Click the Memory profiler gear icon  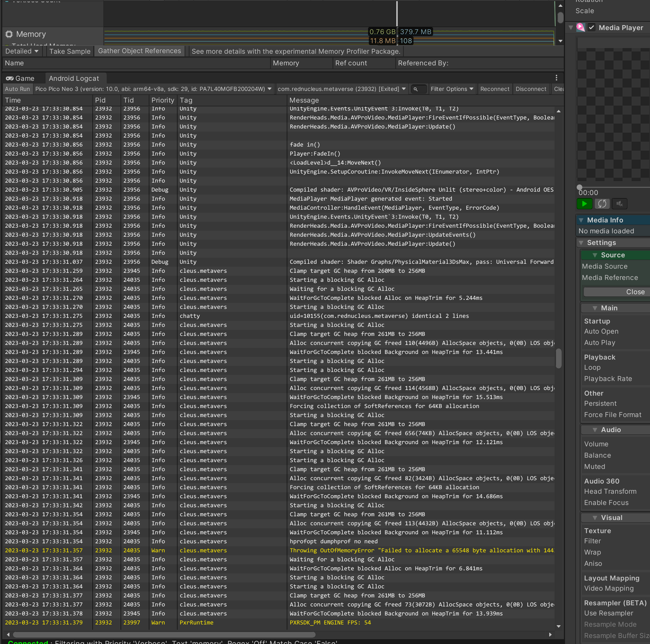tap(8, 34)
